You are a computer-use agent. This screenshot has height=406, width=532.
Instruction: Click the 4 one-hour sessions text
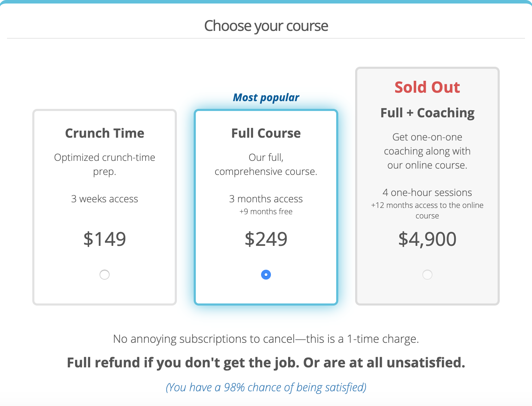[x=427, y=192]
